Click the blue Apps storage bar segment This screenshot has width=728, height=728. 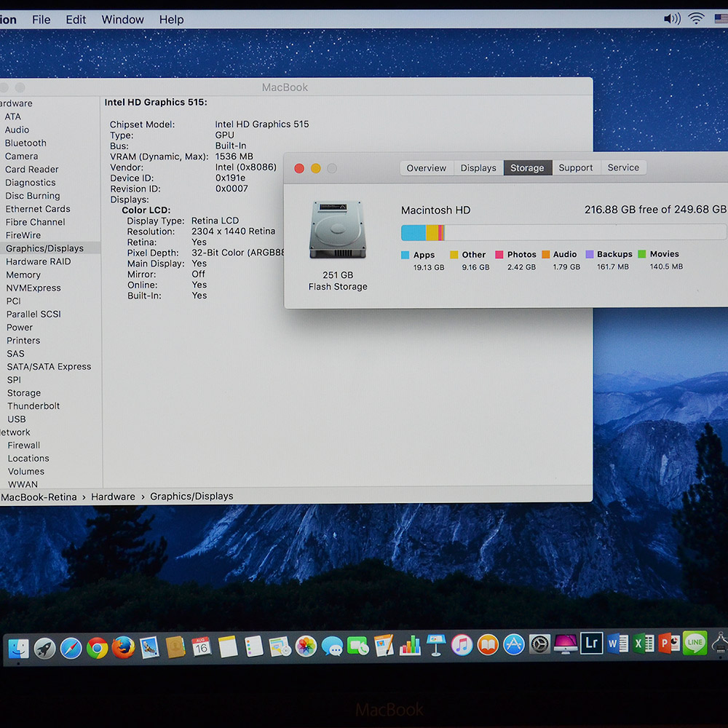point(414,233)
